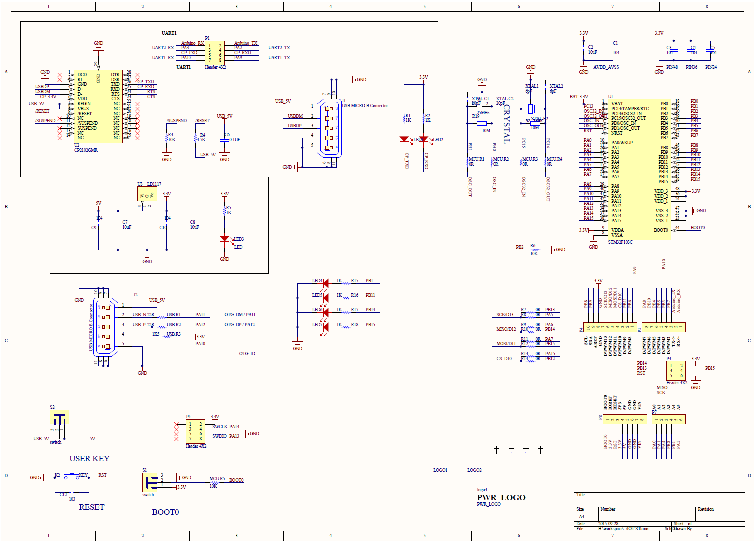This screenshot has width=756, height=543.
Task: Select the R5 1K resistor symbol
Action: 225,212
